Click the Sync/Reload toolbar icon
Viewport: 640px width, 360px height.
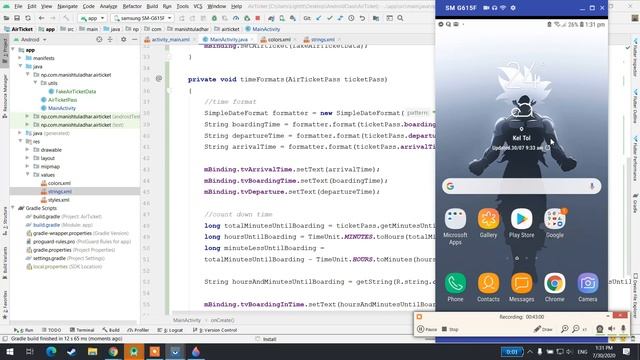[28, 18]
